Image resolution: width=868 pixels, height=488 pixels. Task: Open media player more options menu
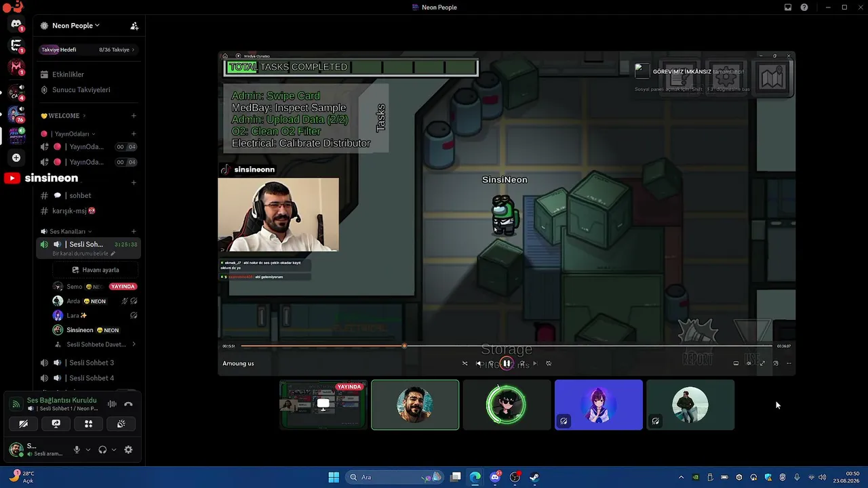pyautogui.click(x=789, y=363)
